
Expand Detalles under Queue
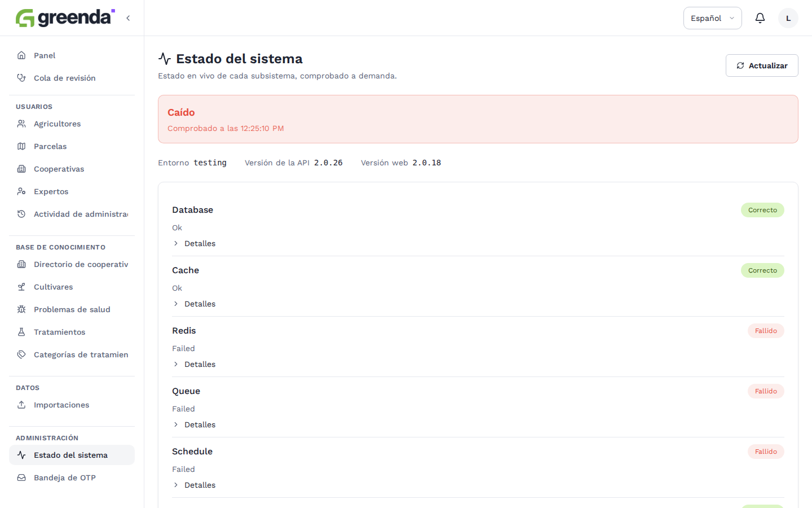pyautogui.click(x=195, y=424)
